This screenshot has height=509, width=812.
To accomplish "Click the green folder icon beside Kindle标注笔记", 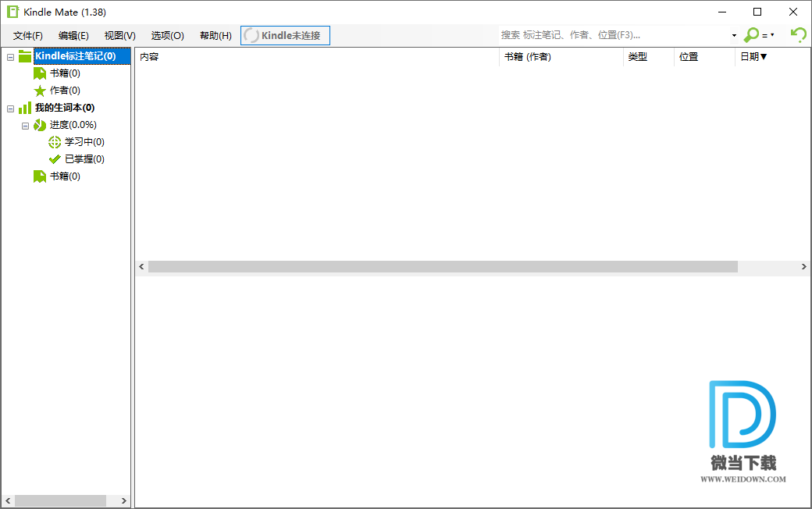I will 25,56.
